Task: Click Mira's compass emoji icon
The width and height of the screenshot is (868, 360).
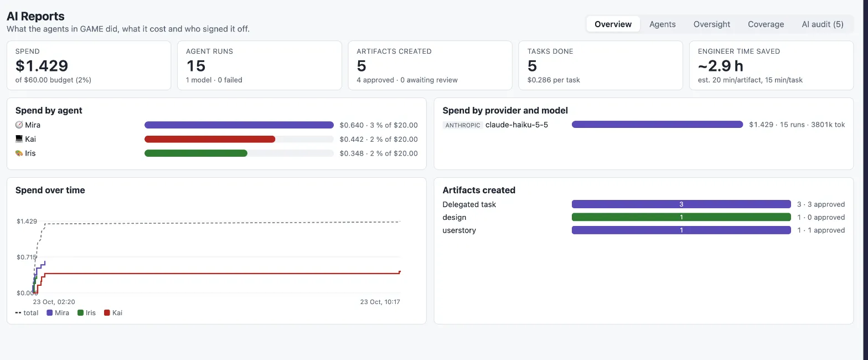Action: pos(19,125)
